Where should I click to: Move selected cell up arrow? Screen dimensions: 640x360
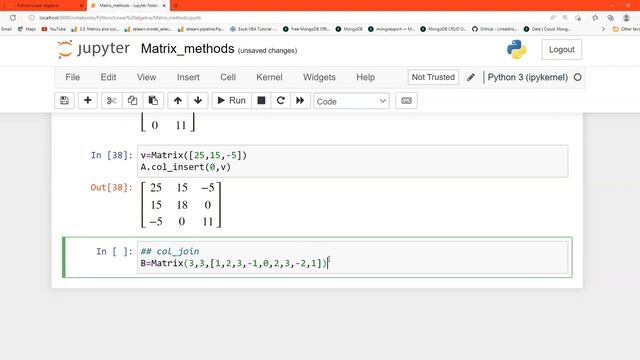tap(178, 100)
